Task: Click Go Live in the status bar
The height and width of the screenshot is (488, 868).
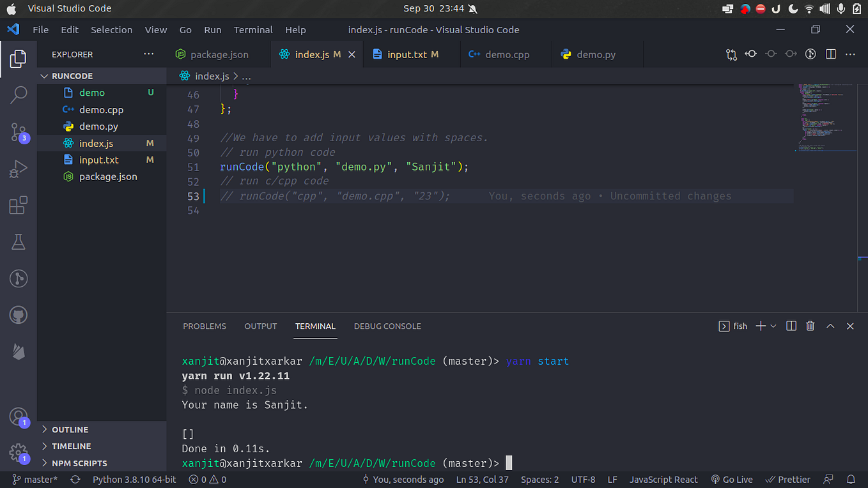Action: click(x=732, y=479)
